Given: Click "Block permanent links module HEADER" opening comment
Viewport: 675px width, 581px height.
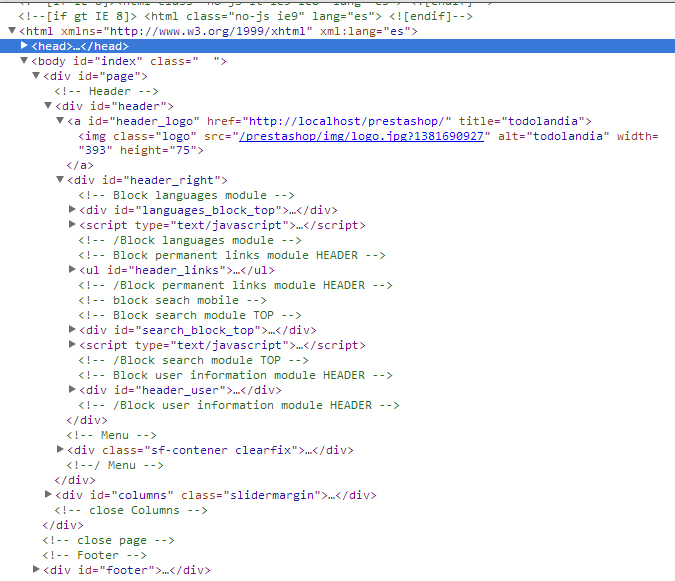Looking at the screenshot, I should click(x=232, y=255).
